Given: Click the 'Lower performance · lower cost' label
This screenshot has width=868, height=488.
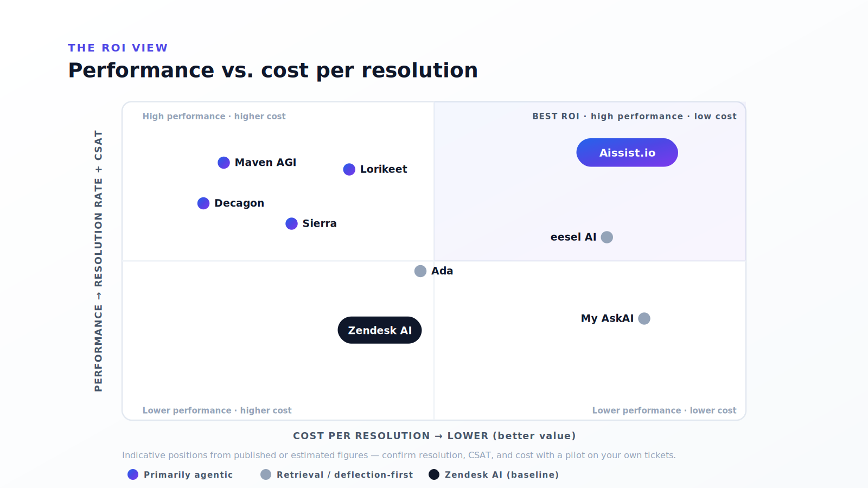Looking at the screenshot, I should 664,410.
